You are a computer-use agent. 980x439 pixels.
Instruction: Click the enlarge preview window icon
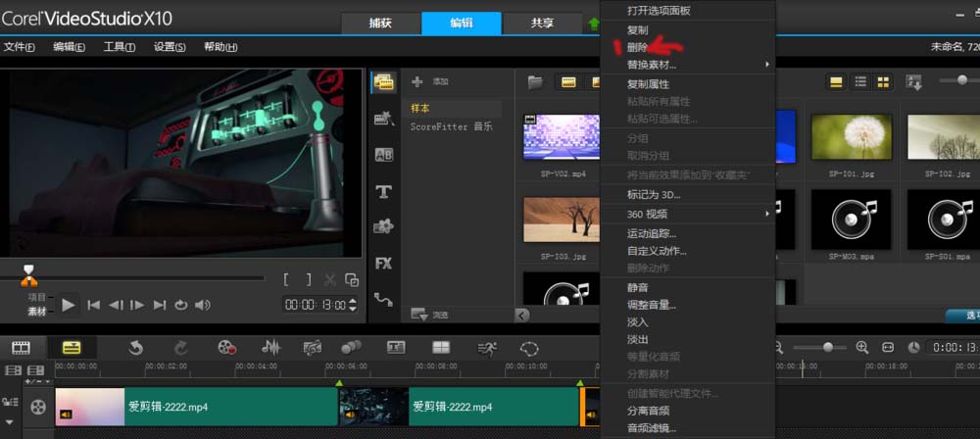(x=352, y=279)
